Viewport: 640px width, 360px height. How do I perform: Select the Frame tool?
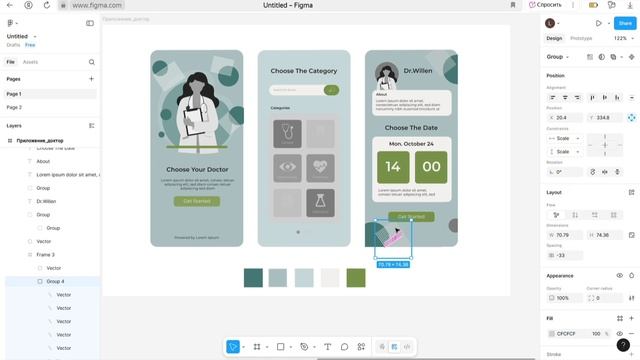[x=257, y=347]
